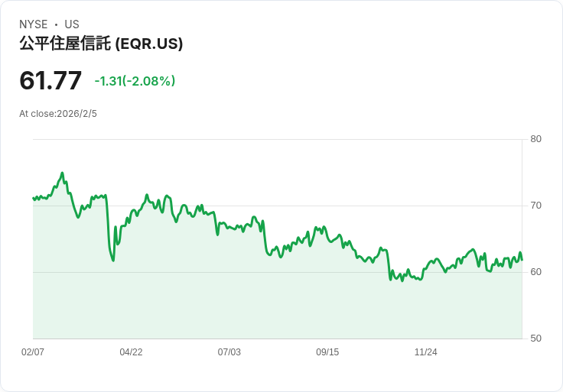Click the leftmost start of price line
Image resolution: width=563 pixels, height=392 pixels.
(34, 198)
